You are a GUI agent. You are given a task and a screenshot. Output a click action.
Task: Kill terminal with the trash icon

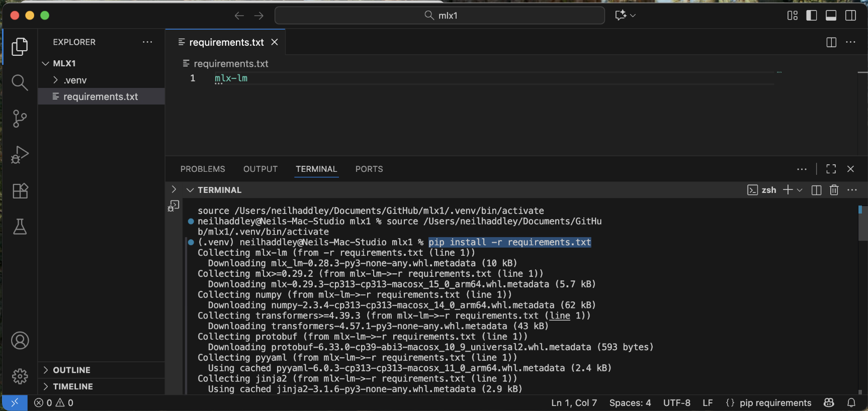834,190
